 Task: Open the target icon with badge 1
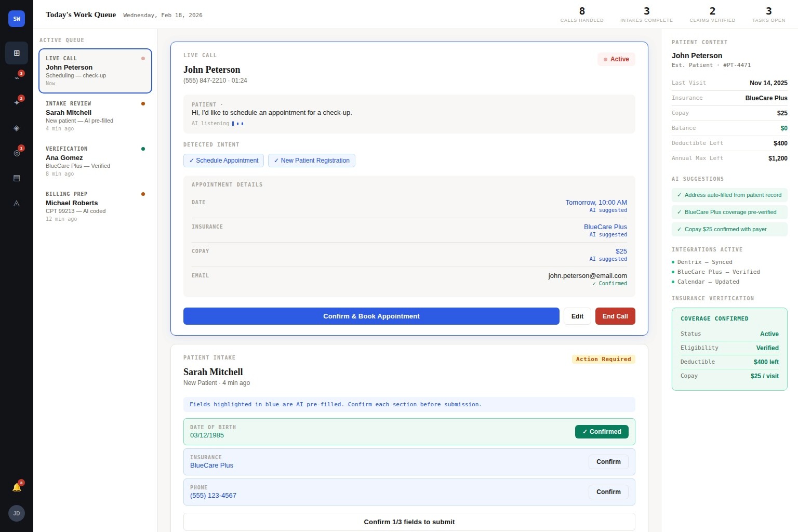click(x=16, y=153)
